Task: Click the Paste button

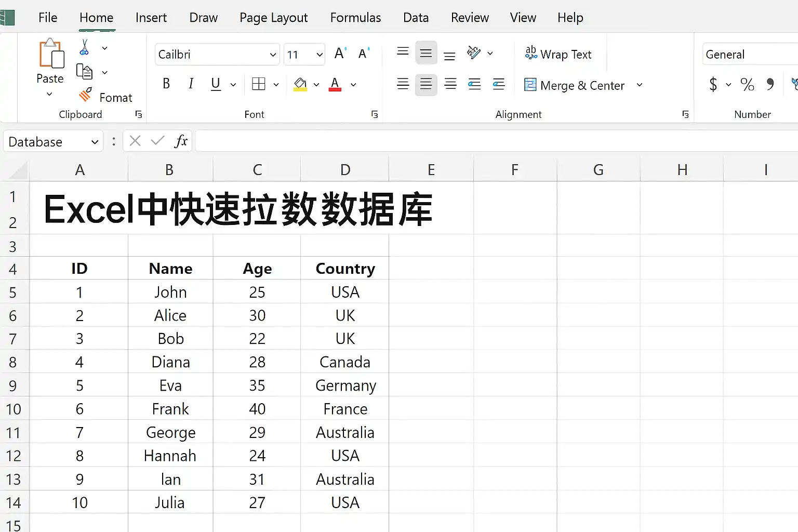Action: (50, 66)
